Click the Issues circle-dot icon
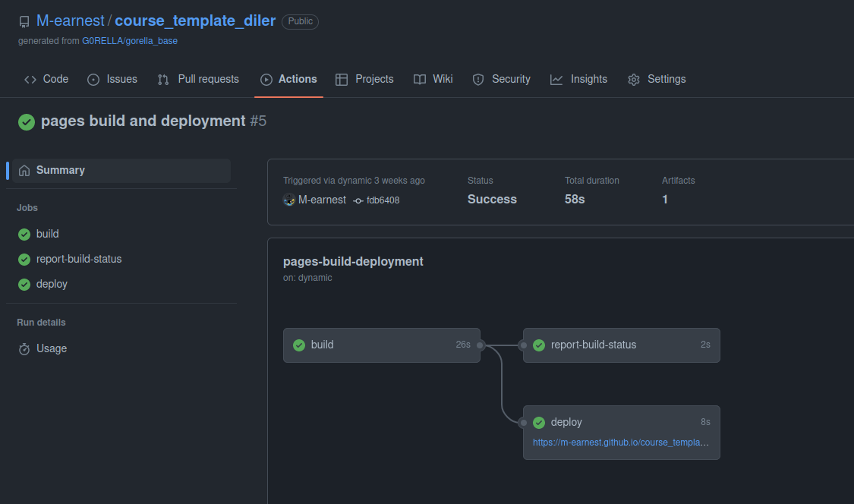The image size is (854, 504). [93, 80]
